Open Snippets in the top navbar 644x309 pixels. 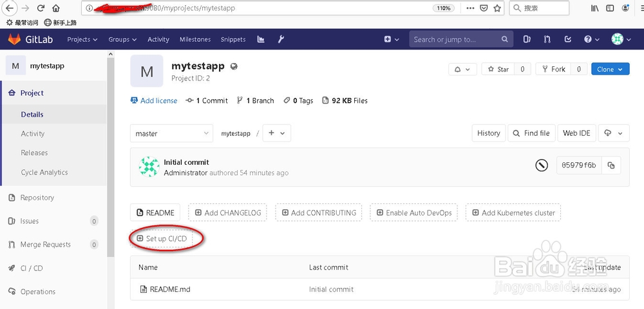tap(233, 39)
